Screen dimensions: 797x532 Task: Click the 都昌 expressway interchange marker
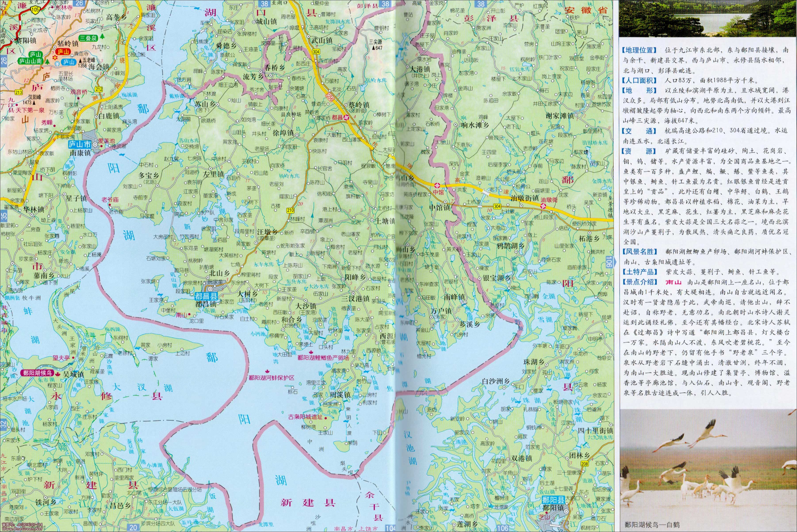coord(347,117)
